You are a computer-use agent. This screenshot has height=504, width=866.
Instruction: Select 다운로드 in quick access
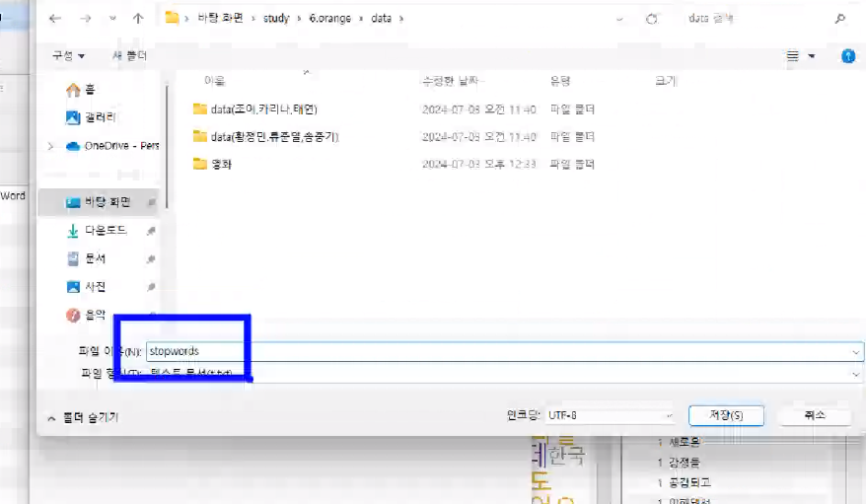pos(97,230)
